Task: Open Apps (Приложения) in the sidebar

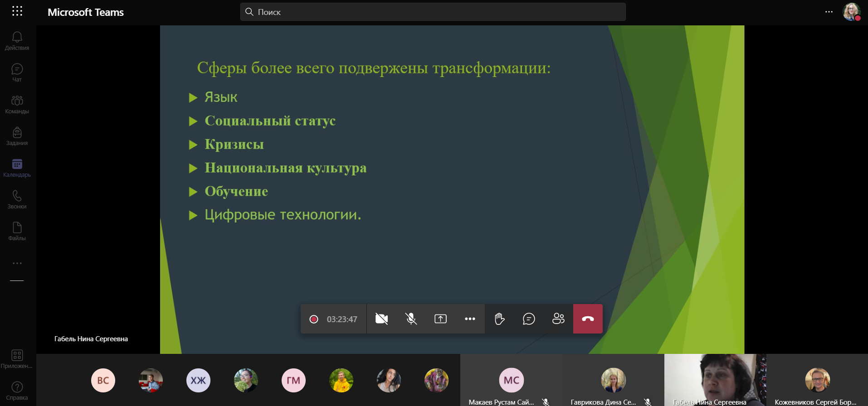Action: point(17,359)
